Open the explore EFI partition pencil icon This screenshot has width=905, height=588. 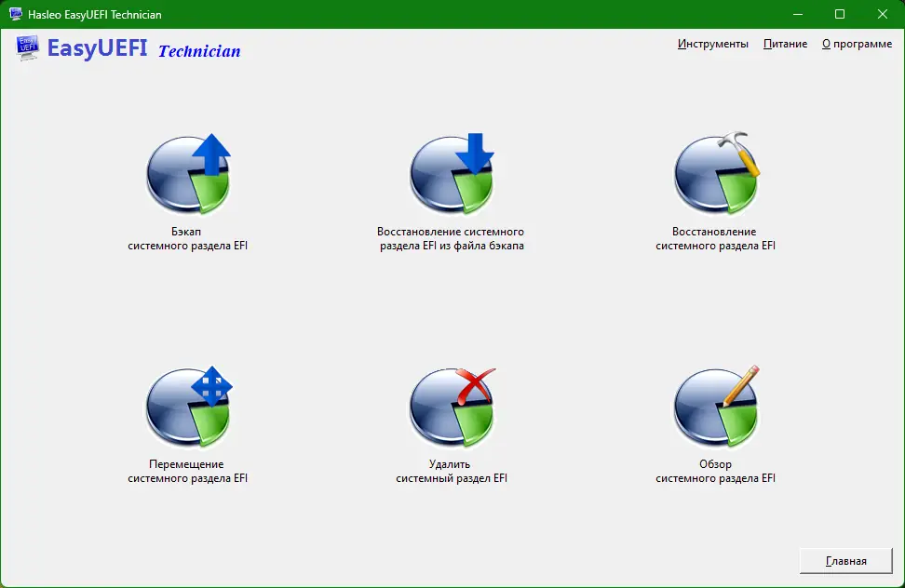click(x=716, y=407)
